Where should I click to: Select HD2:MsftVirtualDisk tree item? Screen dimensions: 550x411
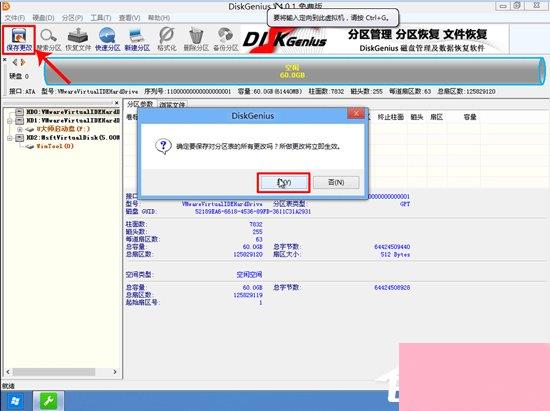coord(73,138)
